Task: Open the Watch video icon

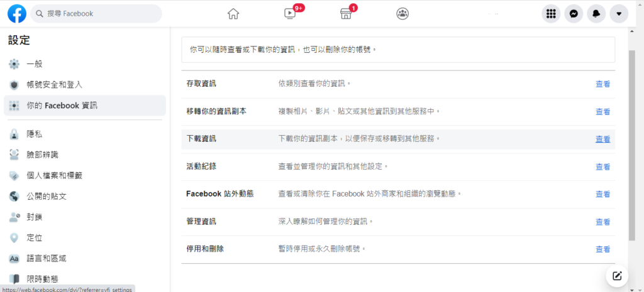Action: coord(289,14)
